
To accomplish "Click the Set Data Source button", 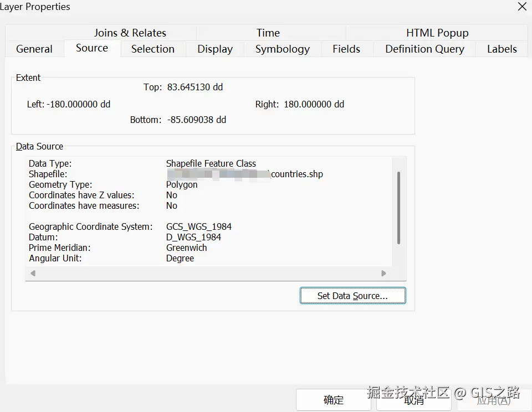I will [352, 296].
